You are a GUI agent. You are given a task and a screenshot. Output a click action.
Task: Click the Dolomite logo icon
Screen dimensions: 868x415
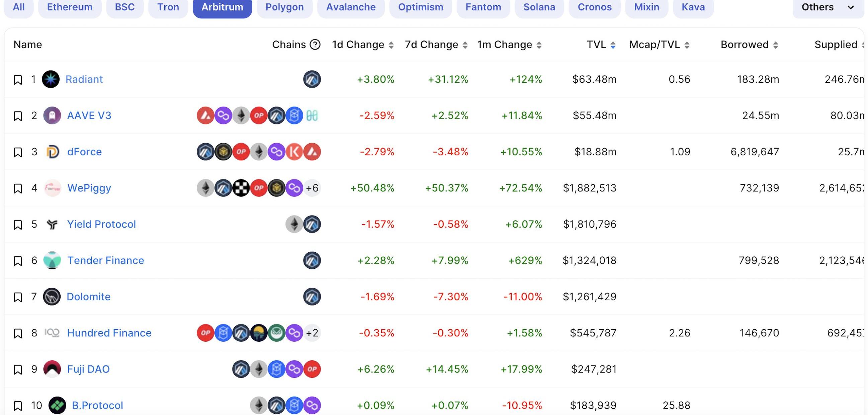[52, 297]
